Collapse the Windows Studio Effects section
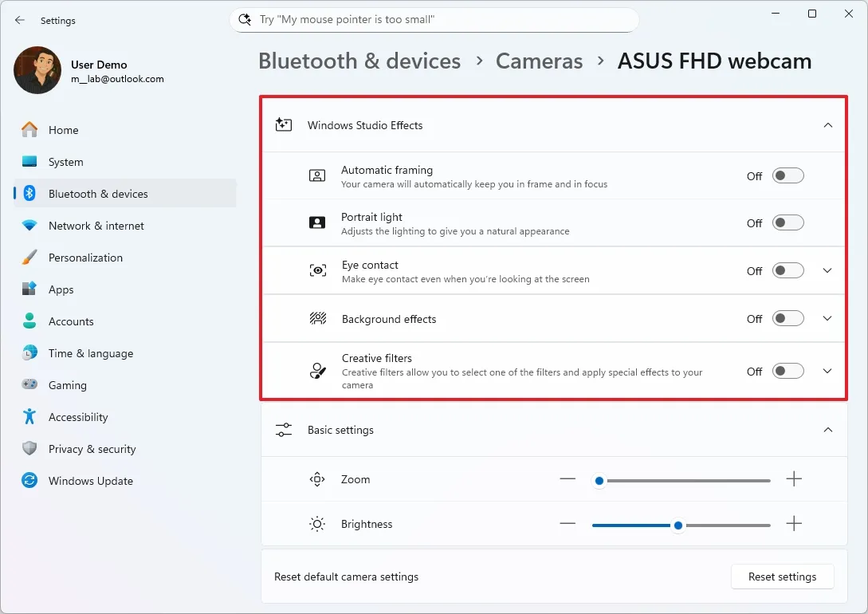Viewport: 868px width, 614px height. (827, 124)
